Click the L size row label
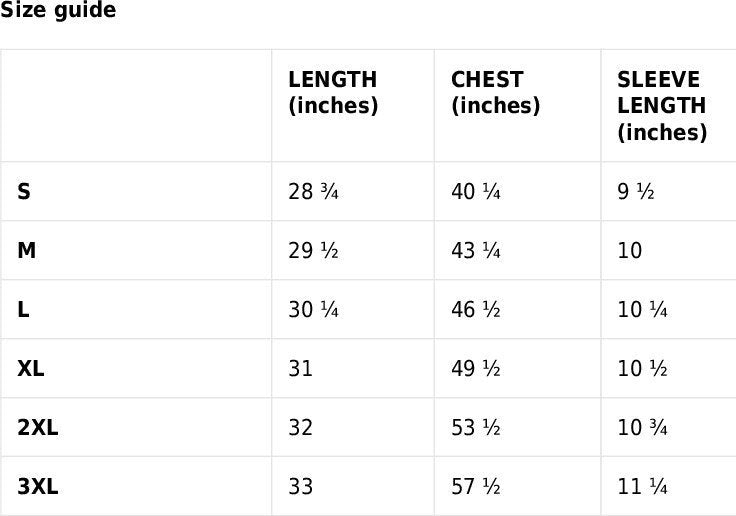 [23, 310]
